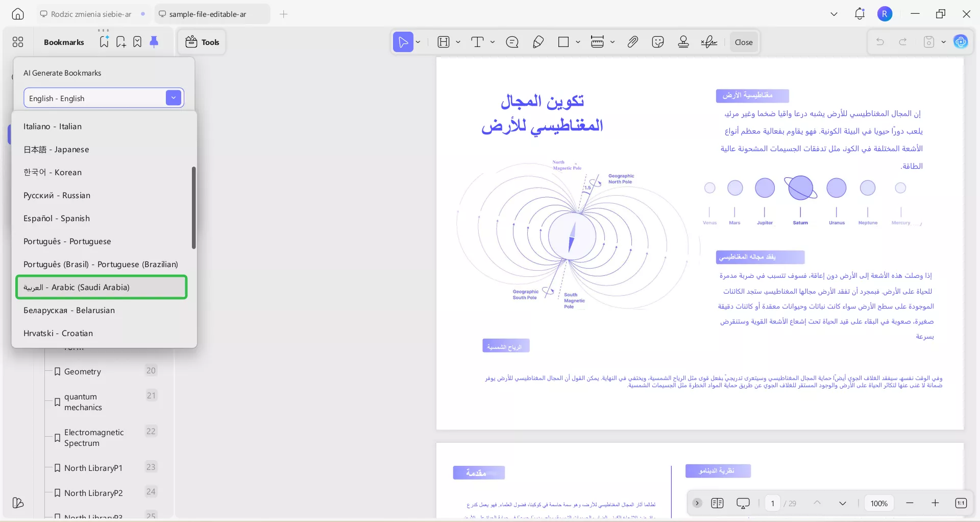Open the sticker tool
The height and width of the screenshot is (522, 980).
tap(658, 42)
